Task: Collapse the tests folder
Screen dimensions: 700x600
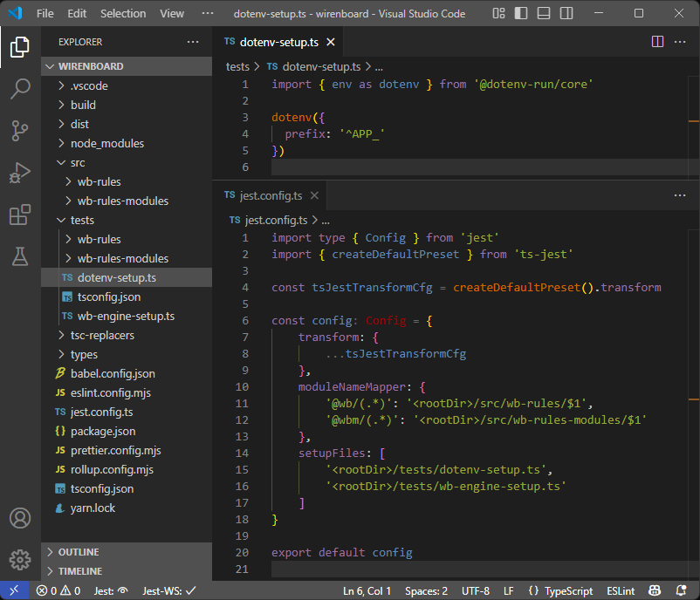Action: pos(82,220)
